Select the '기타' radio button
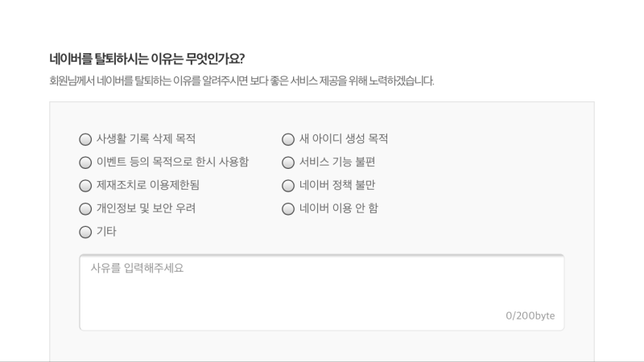 click(85, 232)
